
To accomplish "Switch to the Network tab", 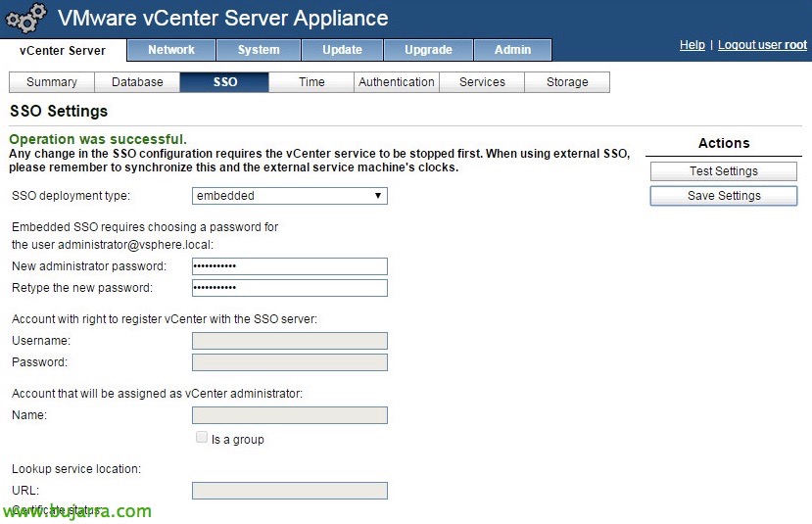I will pos(171,50).
